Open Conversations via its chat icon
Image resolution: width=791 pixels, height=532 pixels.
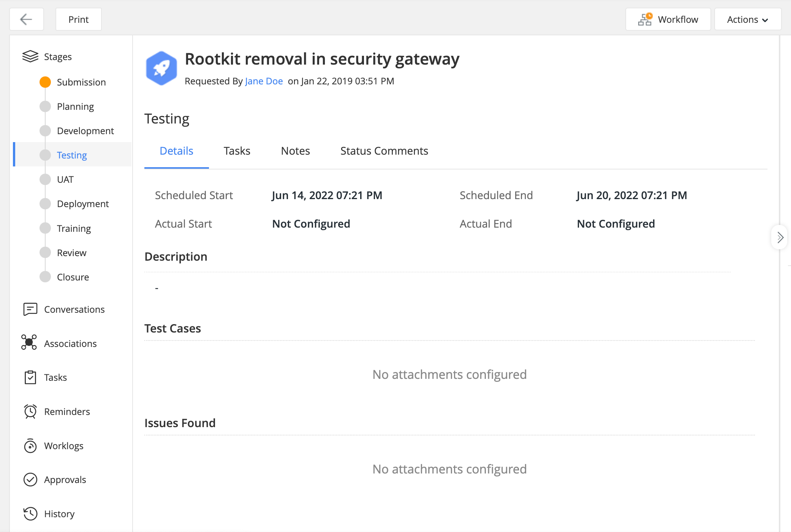30,309
